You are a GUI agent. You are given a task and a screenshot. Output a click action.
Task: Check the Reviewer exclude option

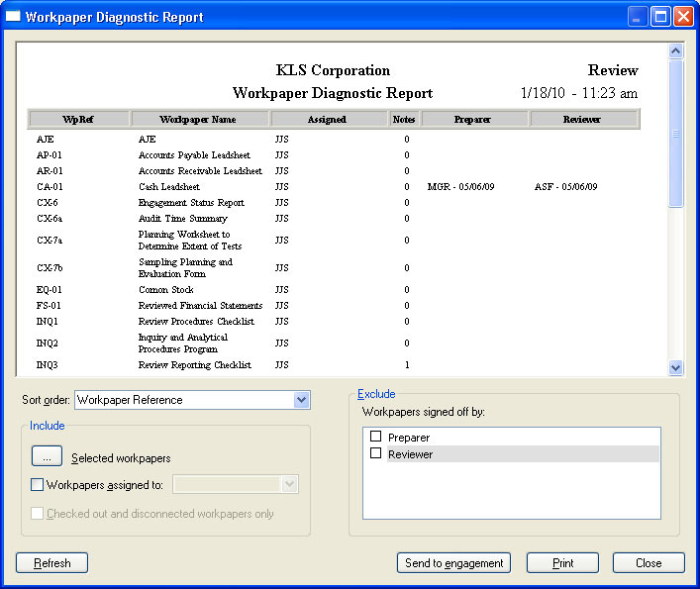(x=375, y=454)
